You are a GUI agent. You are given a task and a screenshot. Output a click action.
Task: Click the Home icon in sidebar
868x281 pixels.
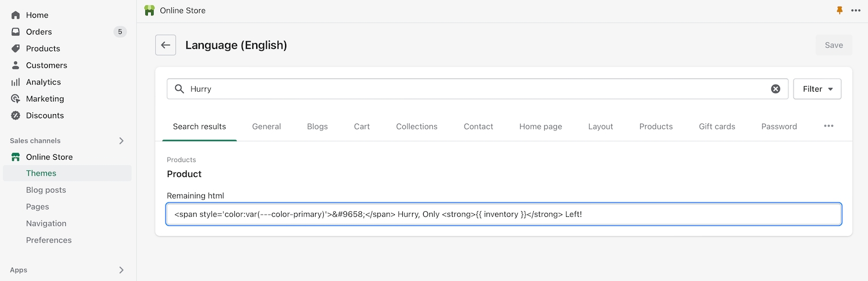point(16,15)
